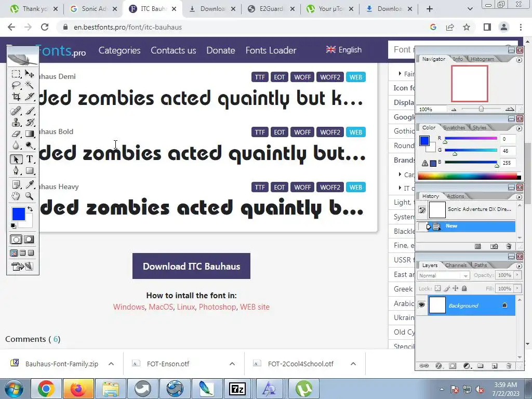Click the RGB color spectrum ramp
532x399 pixels.
[469, 176]
